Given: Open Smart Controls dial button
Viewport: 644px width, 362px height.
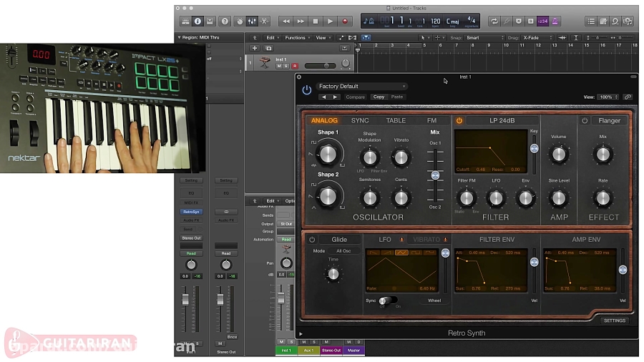Looking at the screenshot, I should (240, 21).
